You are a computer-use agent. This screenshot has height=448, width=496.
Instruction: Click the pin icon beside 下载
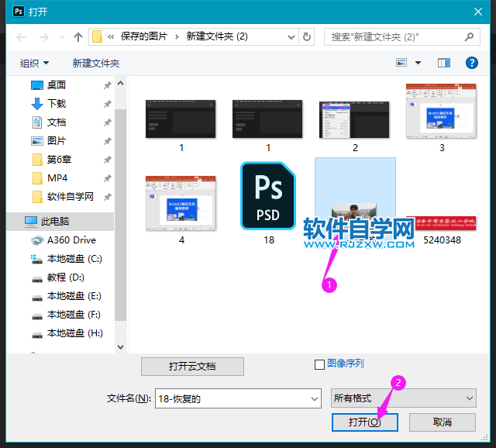pyautogui.click(x=108, y=103)
